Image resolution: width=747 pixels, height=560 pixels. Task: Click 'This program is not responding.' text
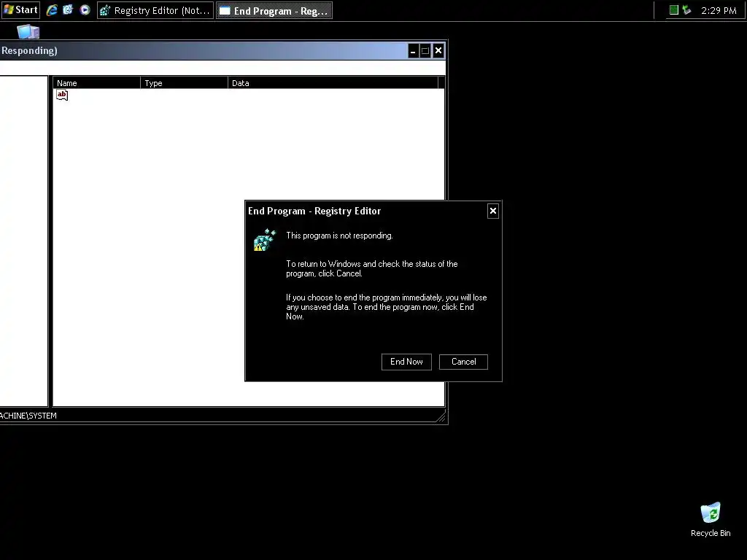click(x=339, y=236)
